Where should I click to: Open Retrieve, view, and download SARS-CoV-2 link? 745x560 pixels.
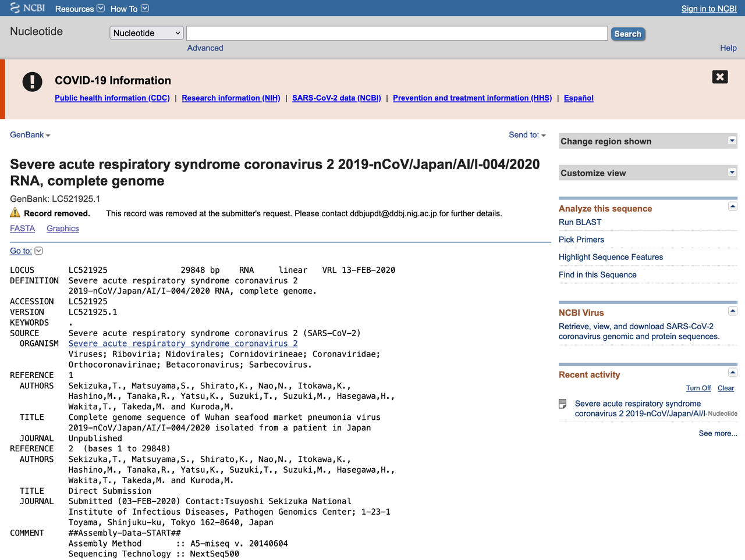pyautogui.click(x=639, y=331)
